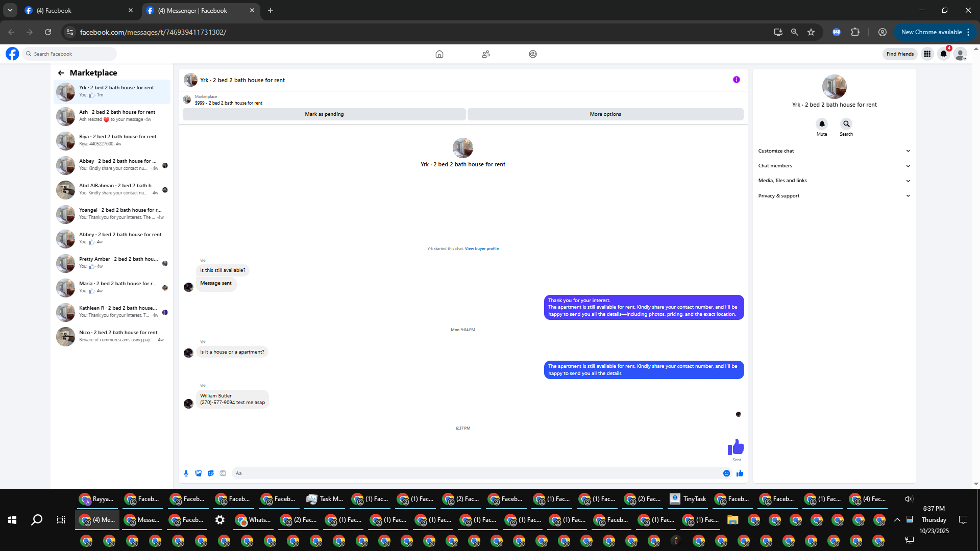980x551 pixels.
Task: Toggle the conversation information panel
Action: click(736, 80)
